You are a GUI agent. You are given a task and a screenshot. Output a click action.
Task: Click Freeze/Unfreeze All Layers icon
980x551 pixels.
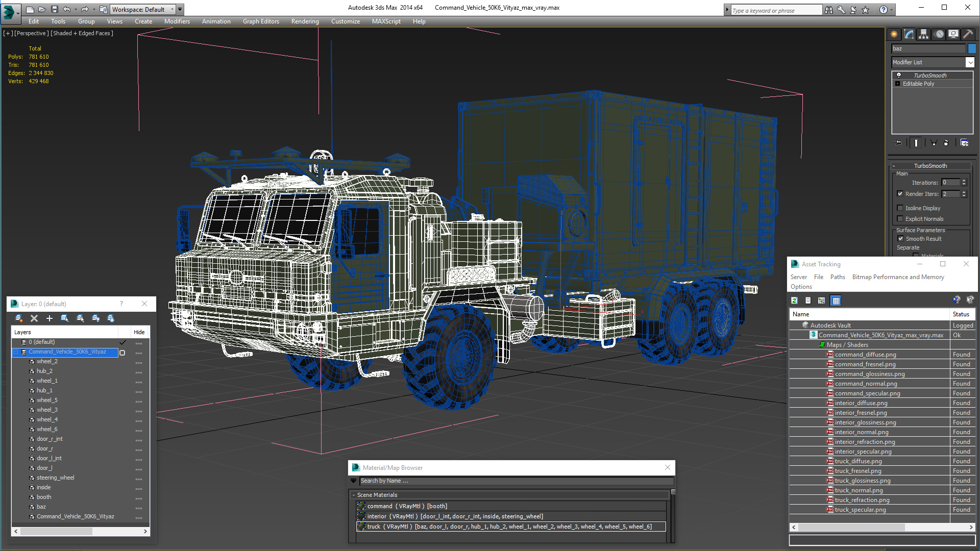(111, 318)
